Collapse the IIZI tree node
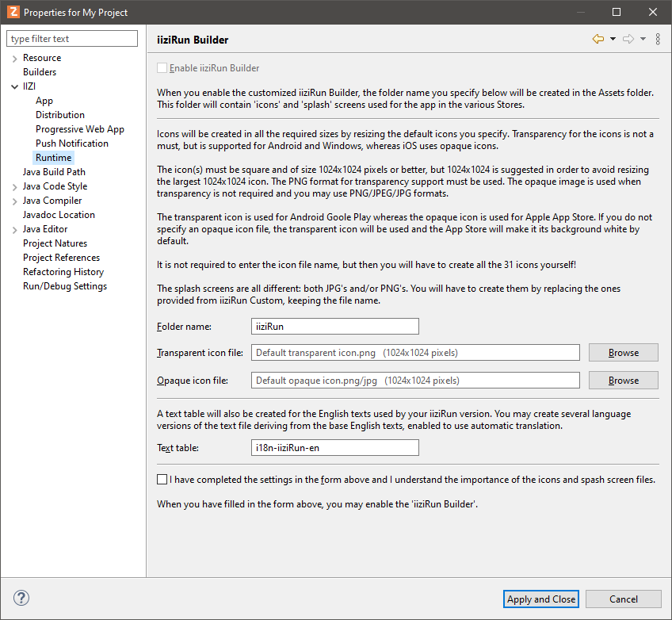This screenshot has width=672, height=620. click(14, 86)
